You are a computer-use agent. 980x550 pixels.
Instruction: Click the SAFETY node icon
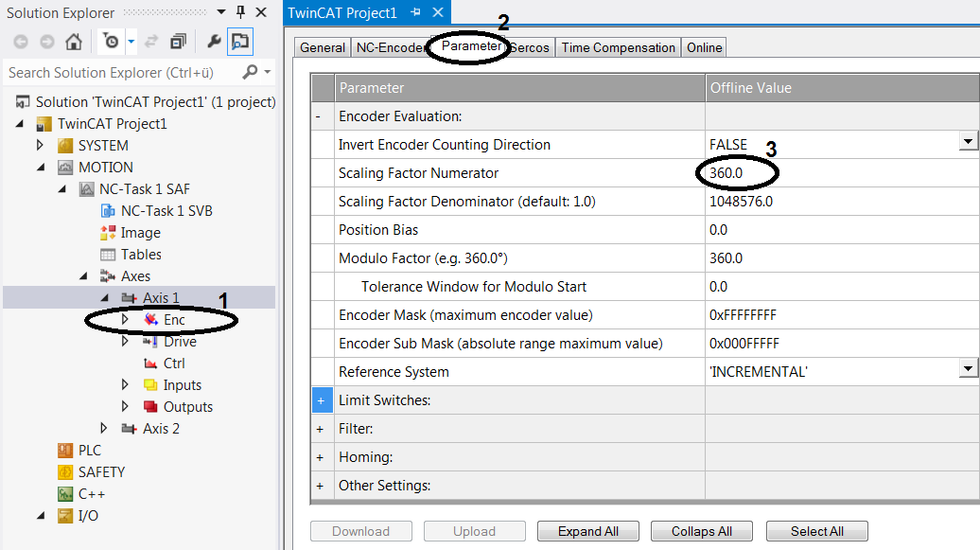pyautogui.click(x=65, y=472)
